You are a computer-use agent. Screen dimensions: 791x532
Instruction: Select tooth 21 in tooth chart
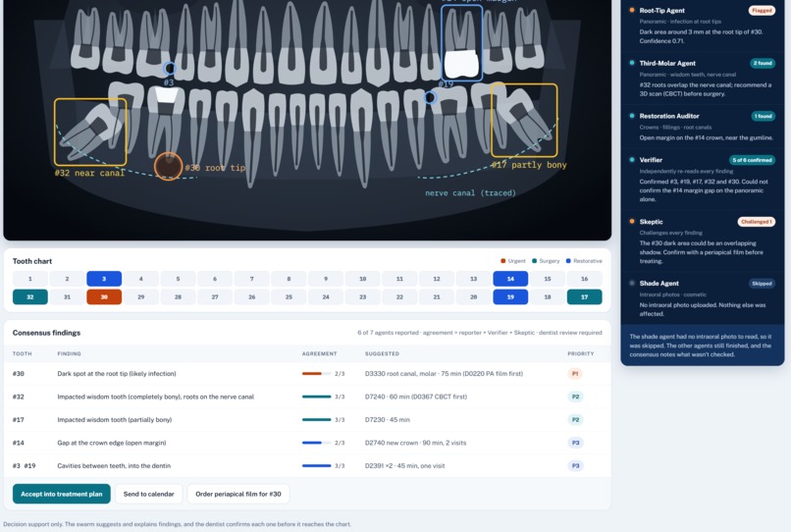coord(437,296)
